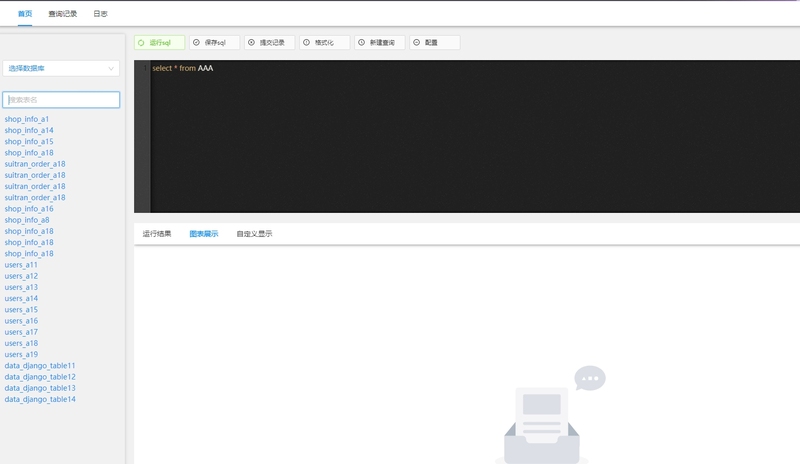Click table users_a18

pos(21,344)
